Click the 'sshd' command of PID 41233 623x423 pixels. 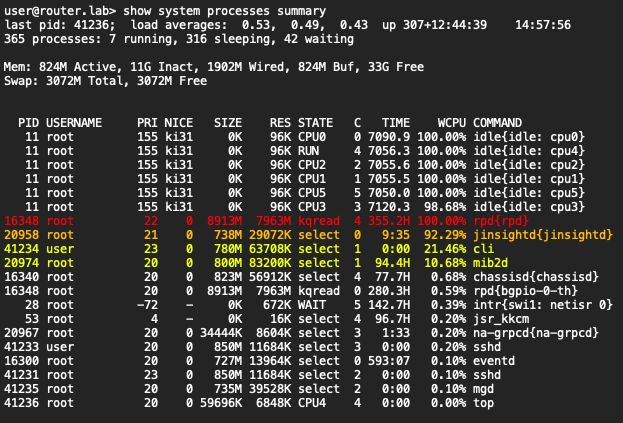pyautogui.click(x=487, y=347)
